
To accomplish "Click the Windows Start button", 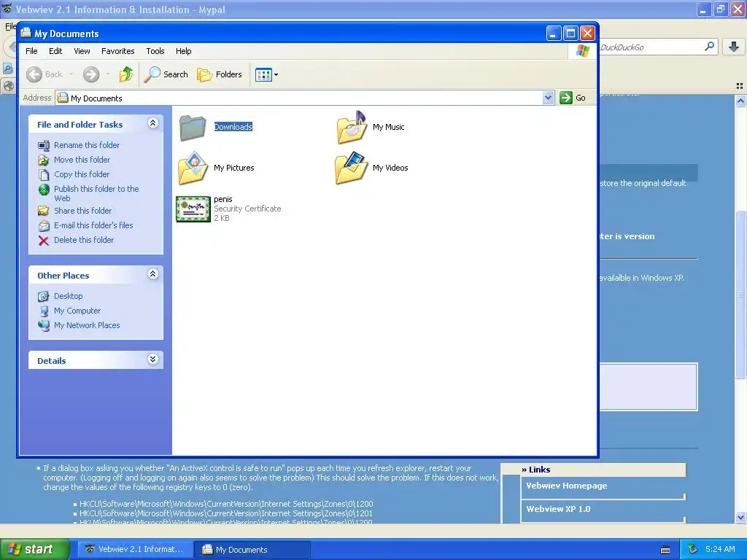I will click(x=34, y=549).
